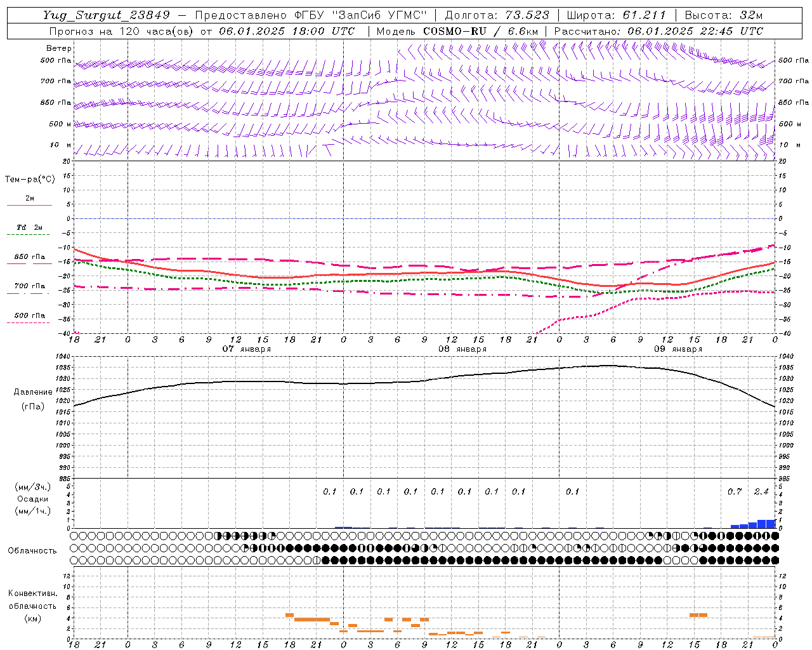The image size is (812, 650).
Task: Click the computed time Рассчитано: 06.01.2025 22:45 UTC
Action: pos(658,31)
